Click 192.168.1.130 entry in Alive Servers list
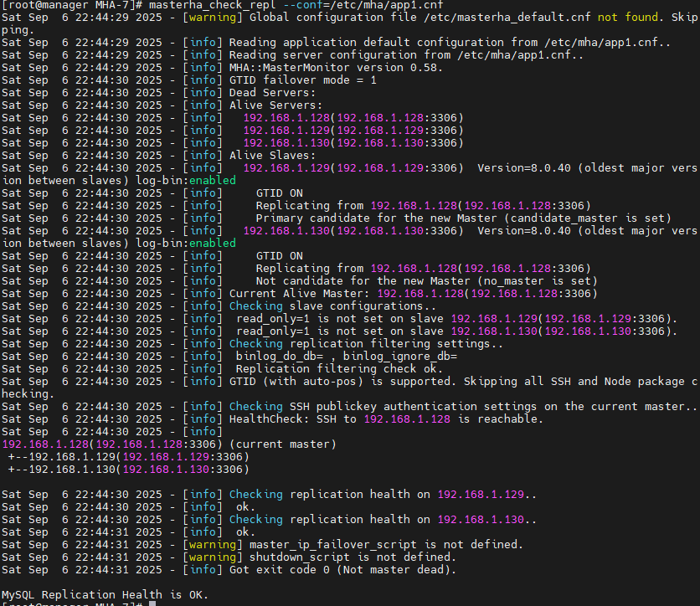The width and height of the screenshot is (700, 606). pos(353,143)
